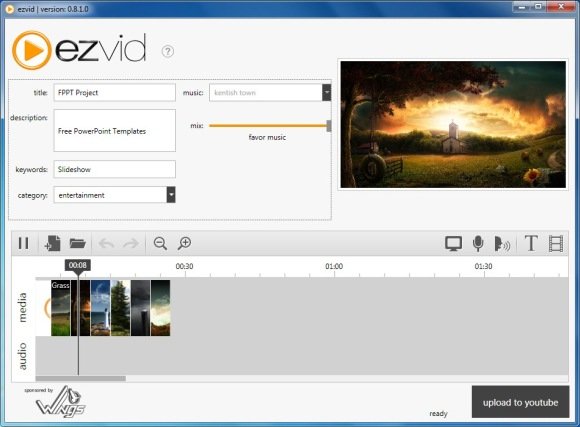Viewport: 580px width, 427px height.
Task: Click the video preview image
Action: [x=453, y=124]
